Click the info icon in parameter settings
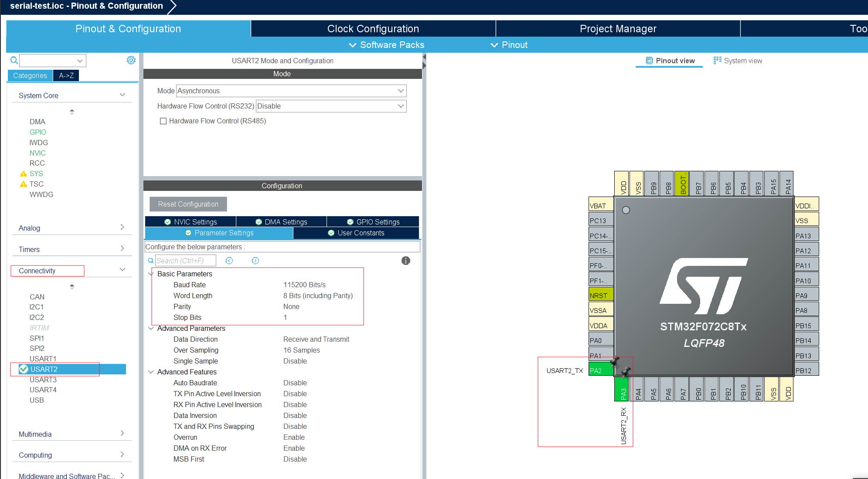This screenshot has width=868, height=479. pyautogui.click(x=405, y=261)
